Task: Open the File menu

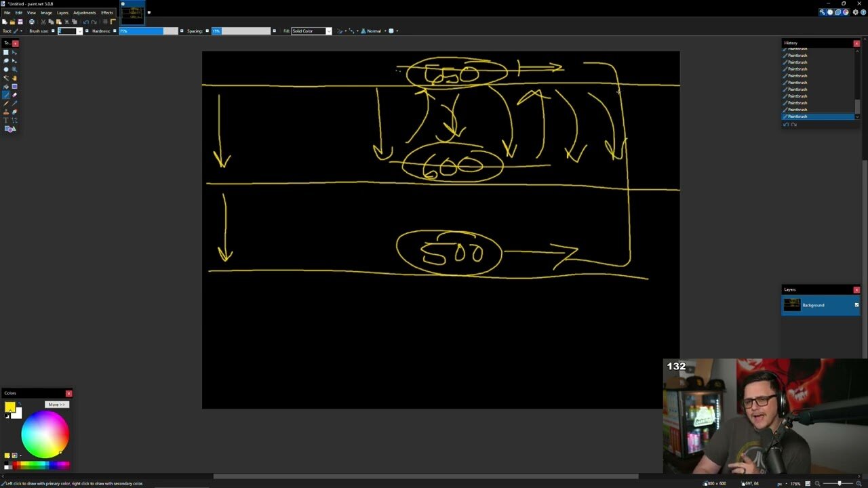Action: click(7, 13)
